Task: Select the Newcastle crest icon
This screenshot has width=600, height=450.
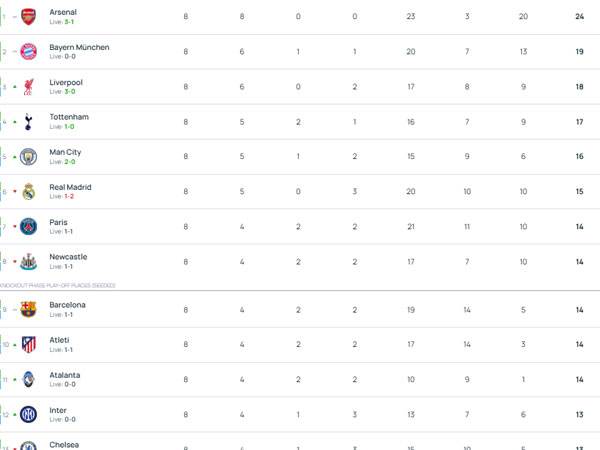Action: (x=28, y=261)
